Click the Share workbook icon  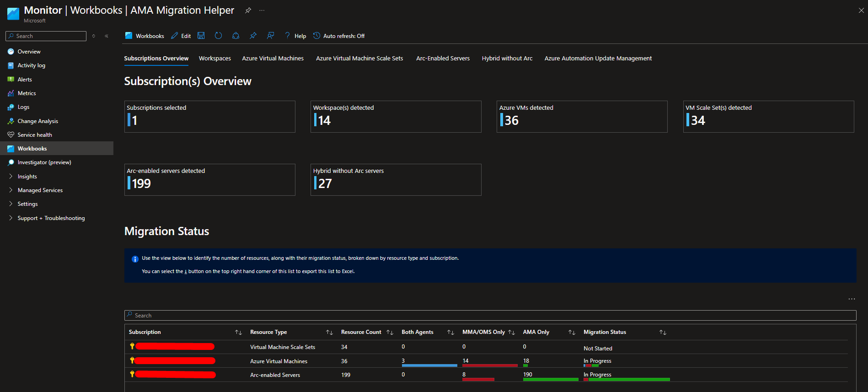(x=236, y=36)
